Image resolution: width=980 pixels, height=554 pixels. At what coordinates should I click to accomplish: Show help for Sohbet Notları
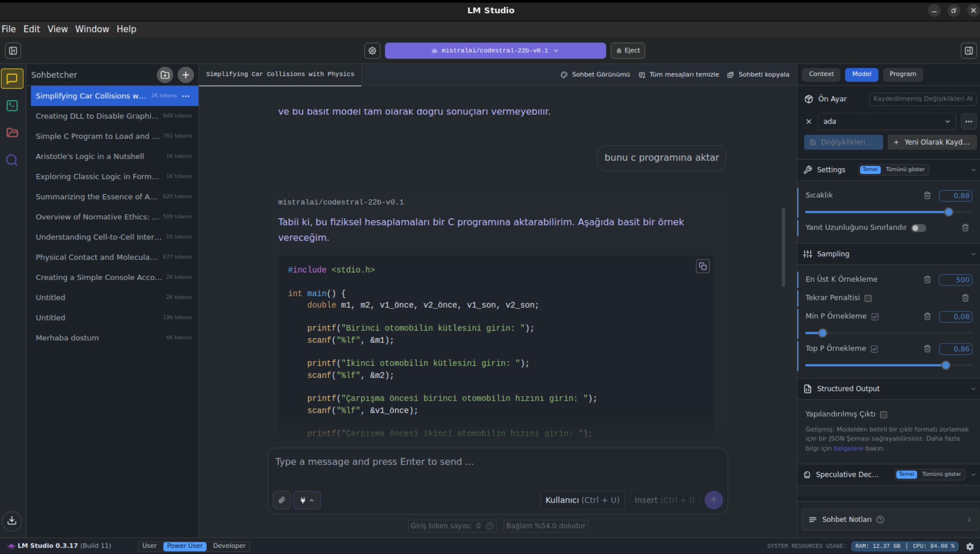coord(880,520)
